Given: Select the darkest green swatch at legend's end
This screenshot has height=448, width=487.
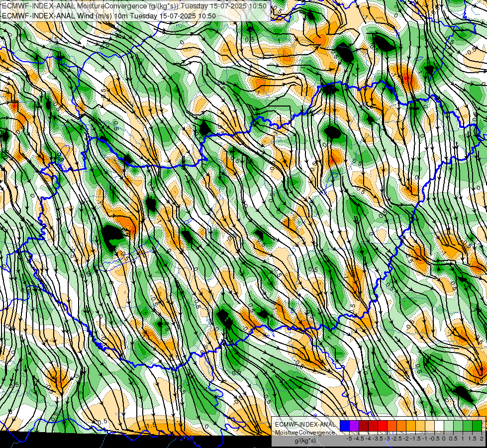Looking at the screenshot, I should pyautogui.click(x=477, y=426).
